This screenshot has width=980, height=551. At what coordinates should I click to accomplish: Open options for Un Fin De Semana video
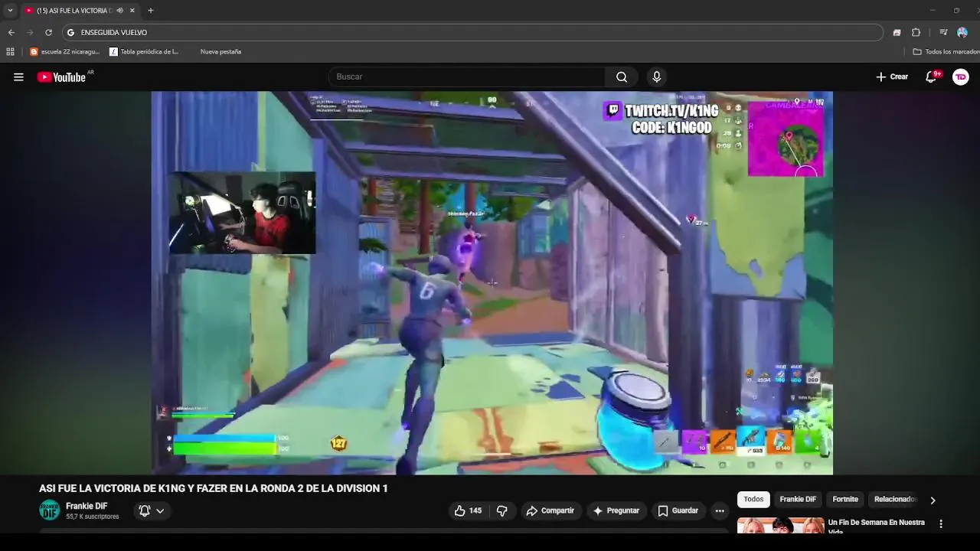point(941,524)
